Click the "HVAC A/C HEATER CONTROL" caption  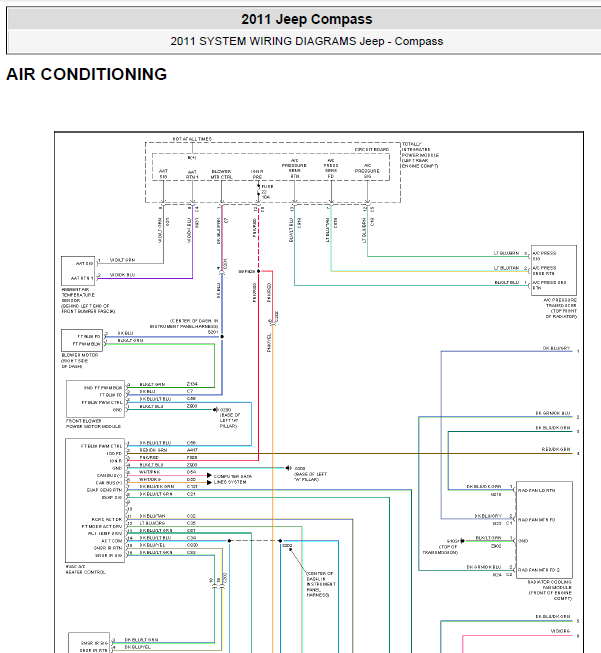[x=85, y=569]
